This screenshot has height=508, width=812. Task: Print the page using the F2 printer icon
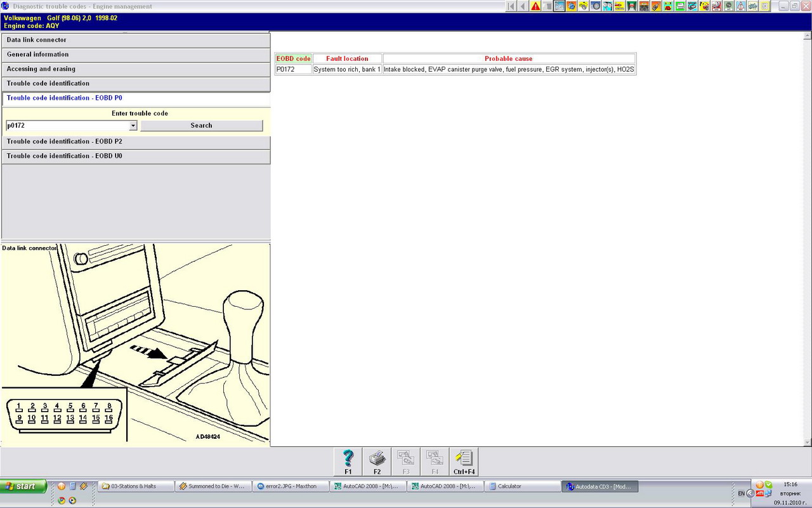(377, 462)
